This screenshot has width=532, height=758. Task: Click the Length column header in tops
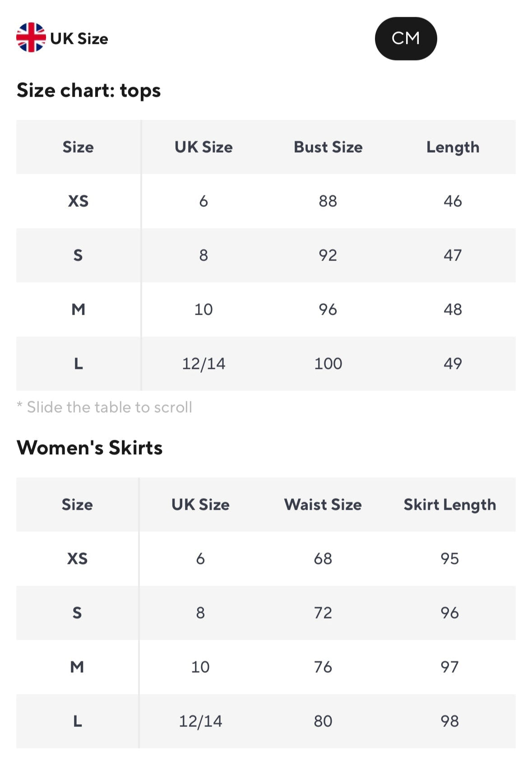click(x=453, y=147)
